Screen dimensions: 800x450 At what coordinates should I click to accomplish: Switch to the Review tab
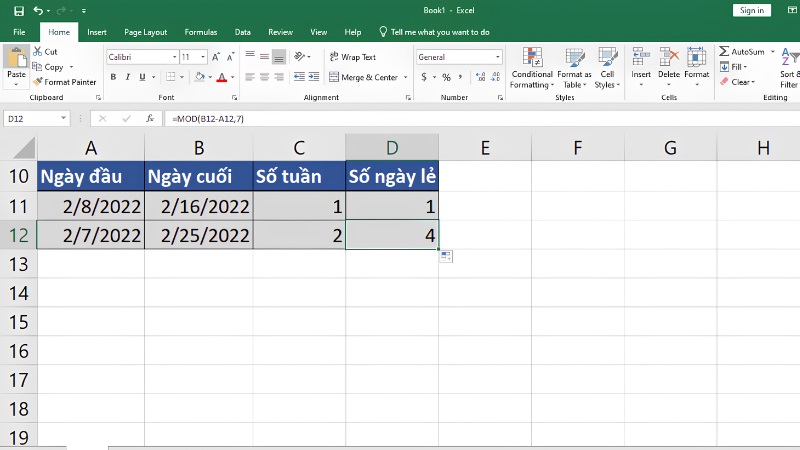pos(280,32)
